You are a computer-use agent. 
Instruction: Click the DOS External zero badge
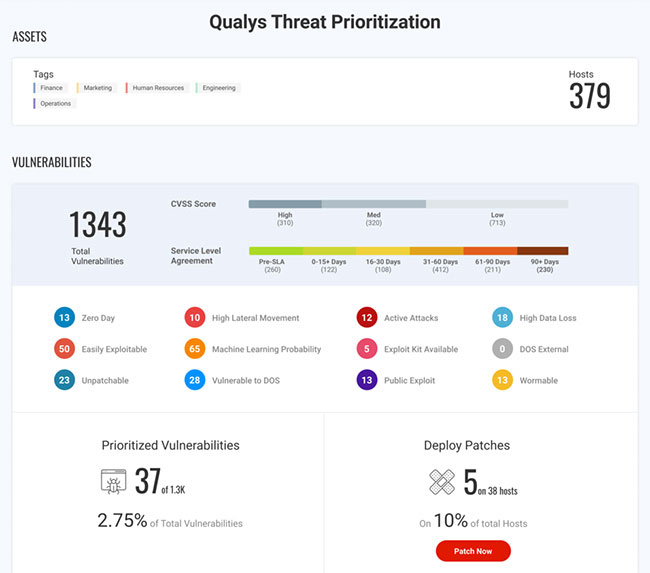(x=502, y=349)
